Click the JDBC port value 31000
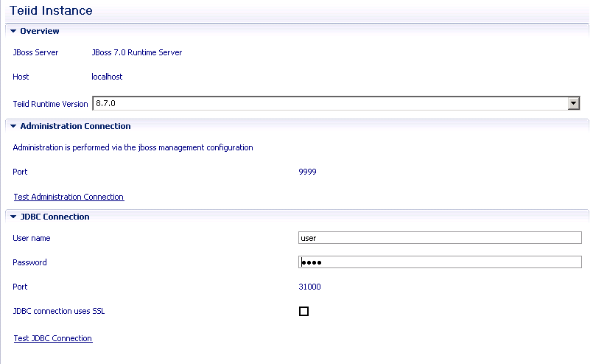 309,287
